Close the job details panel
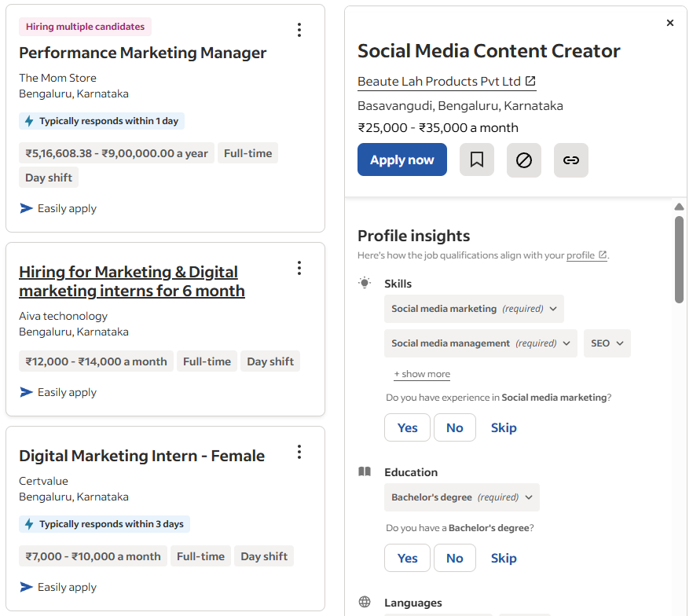The image size is (693, 616). pyautogui.click(x=670, y=23)
